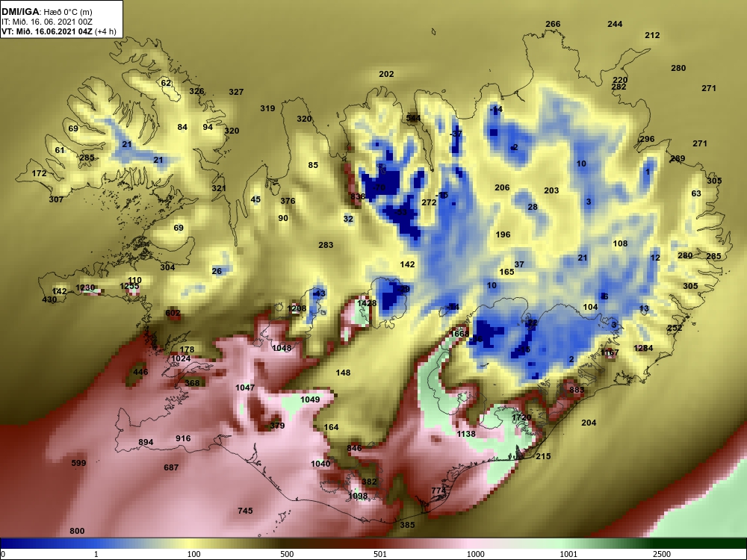
Task: Click the value 1230 on Snæfellsnes
Action: pyautogui.click(x=86, y=287)
